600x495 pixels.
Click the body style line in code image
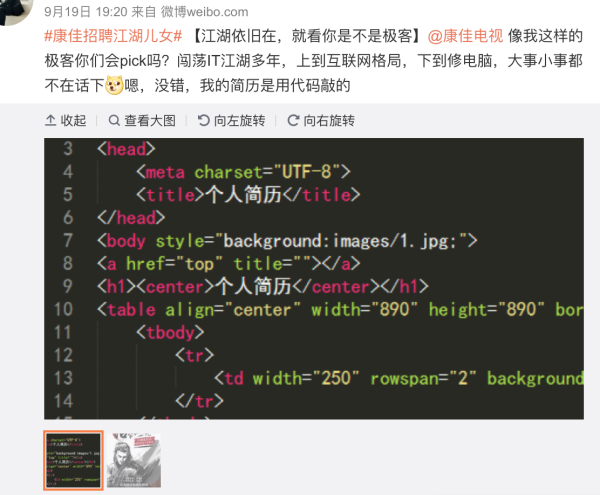(289, 240)
